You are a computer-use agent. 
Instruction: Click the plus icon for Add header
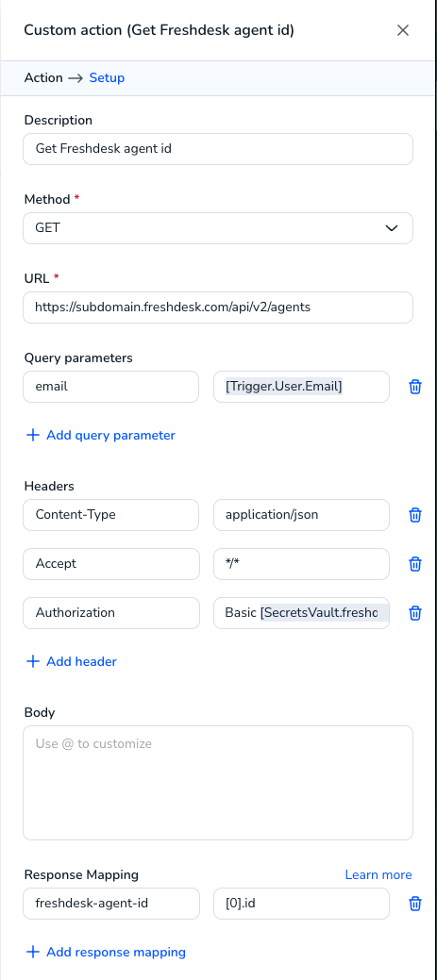point(32,661)
